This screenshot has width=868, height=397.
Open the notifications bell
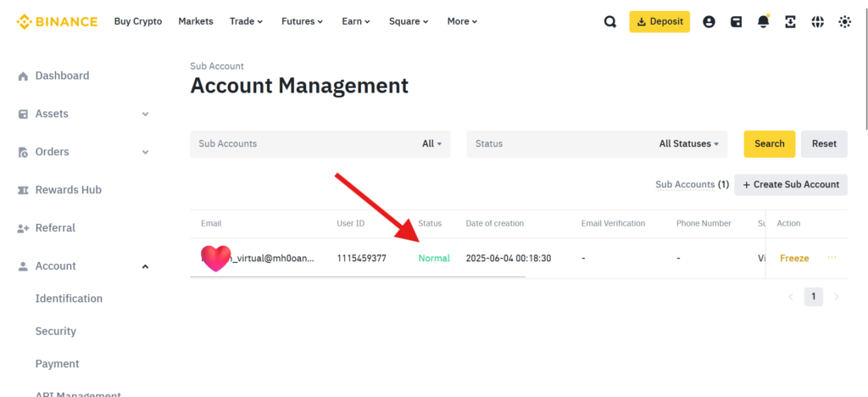tap(764, 21)
